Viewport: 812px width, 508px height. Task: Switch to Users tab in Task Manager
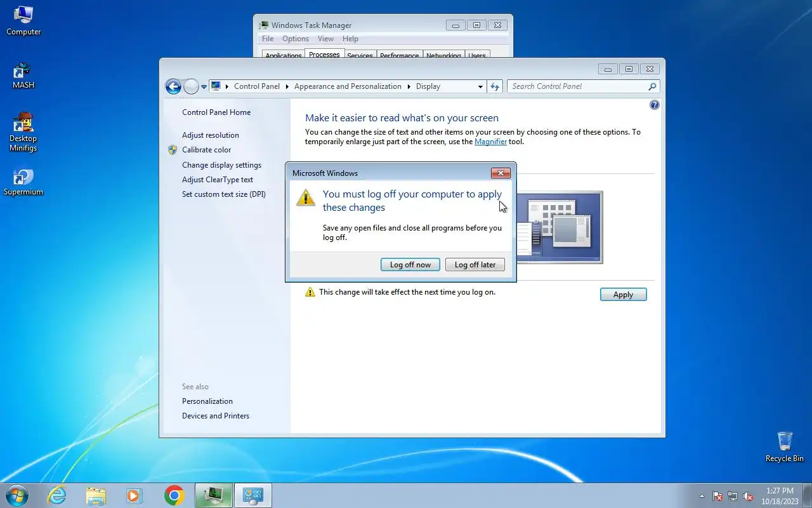[x=477, y=55]
